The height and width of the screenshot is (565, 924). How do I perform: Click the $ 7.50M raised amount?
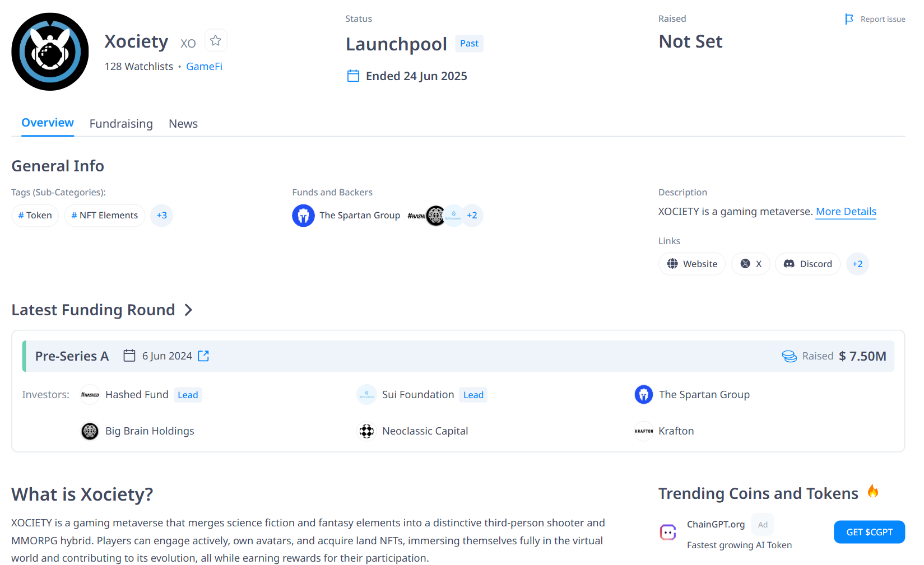pyautogui.click(x=862, y=356)
